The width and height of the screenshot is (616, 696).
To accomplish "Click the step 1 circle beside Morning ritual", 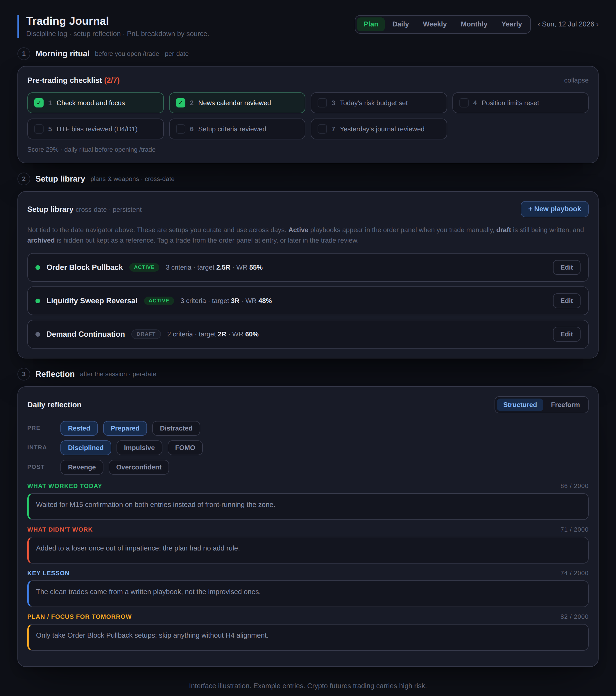I will pos(24,53).
